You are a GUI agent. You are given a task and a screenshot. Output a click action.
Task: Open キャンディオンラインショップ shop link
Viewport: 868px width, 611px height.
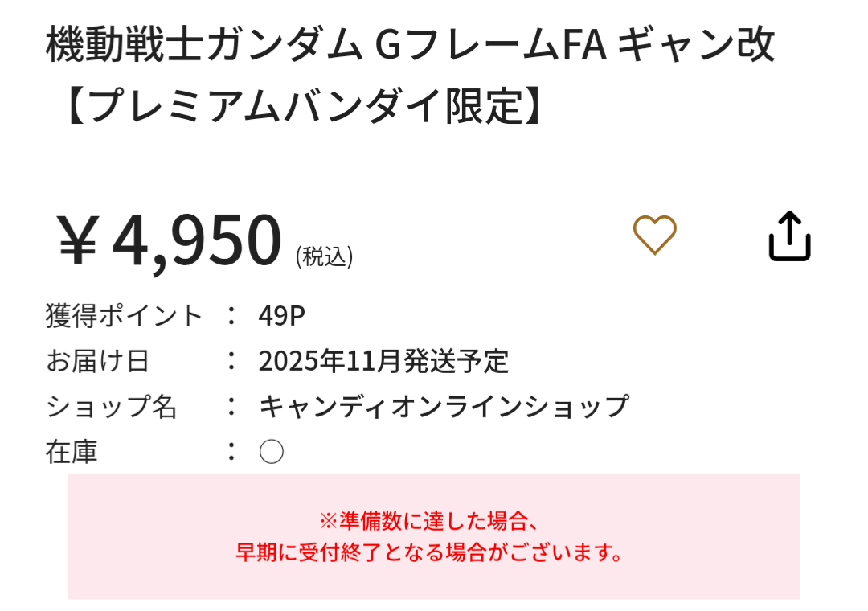[444, 407]
